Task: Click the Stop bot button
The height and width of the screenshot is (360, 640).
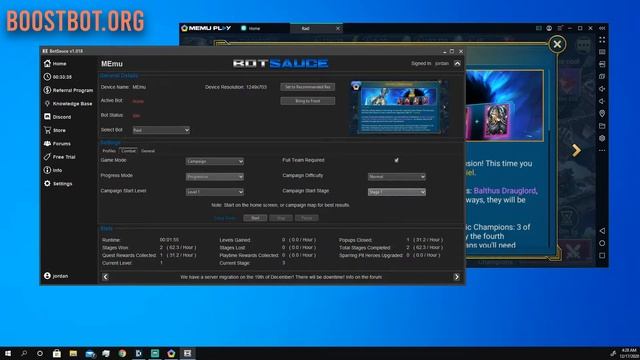Action: 281,218
